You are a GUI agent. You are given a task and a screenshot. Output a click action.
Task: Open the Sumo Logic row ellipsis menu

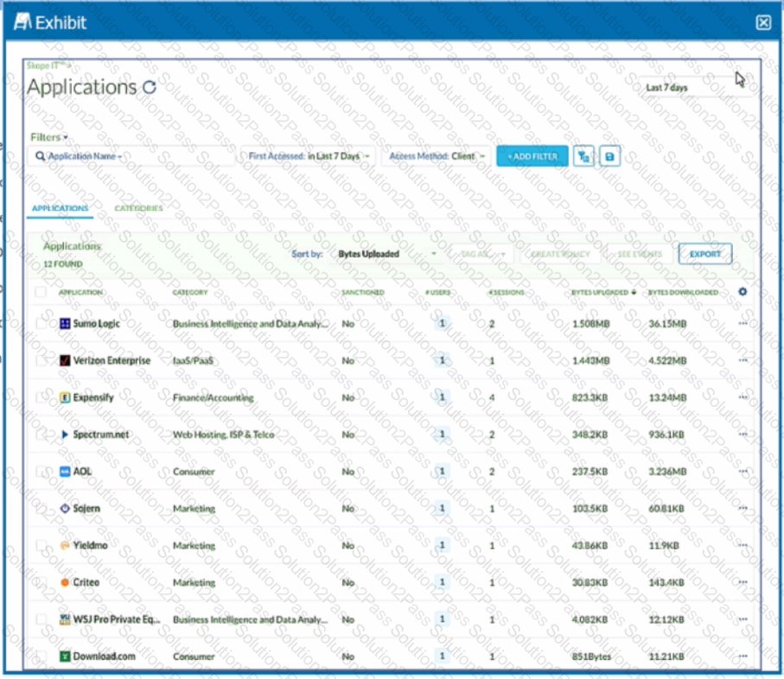[743, 324]
